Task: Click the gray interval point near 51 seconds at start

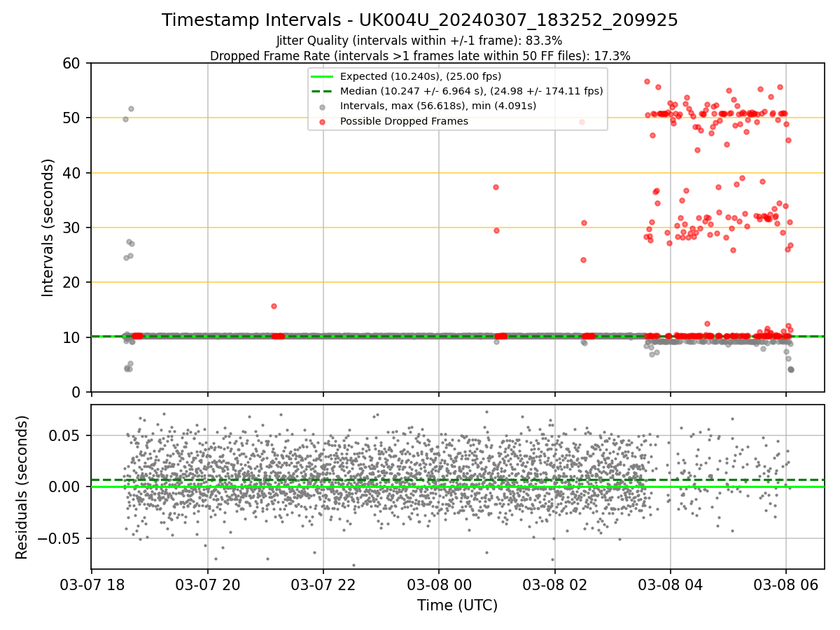Action: click(131, 108)
